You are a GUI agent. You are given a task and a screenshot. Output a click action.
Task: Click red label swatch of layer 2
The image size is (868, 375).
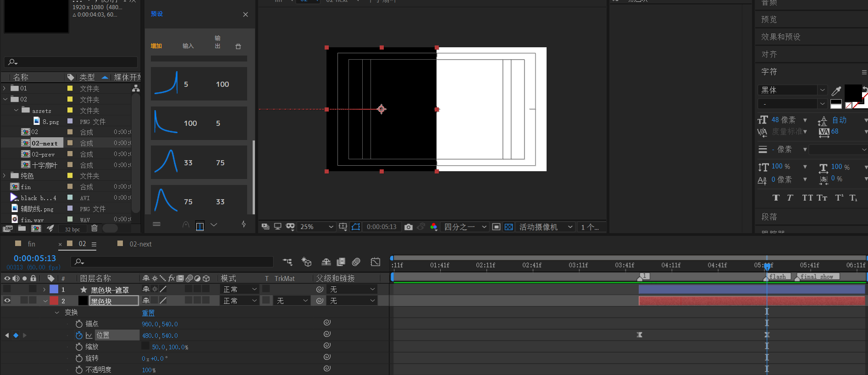[x=54, y=301]
